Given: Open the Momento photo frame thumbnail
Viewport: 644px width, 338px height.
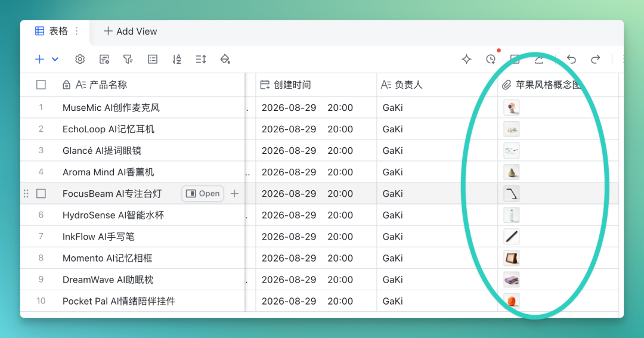Looking at the screenshot, I should tap(512, 258).
